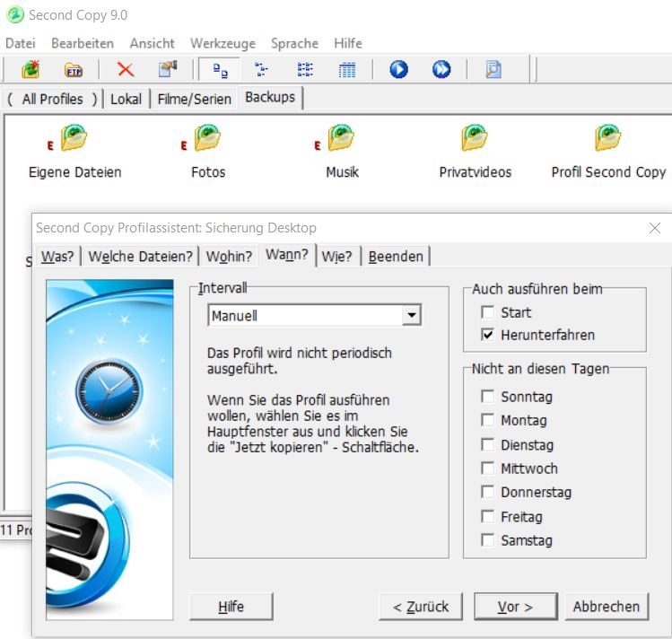Switch to the Welche Dateien? tab

140,256
